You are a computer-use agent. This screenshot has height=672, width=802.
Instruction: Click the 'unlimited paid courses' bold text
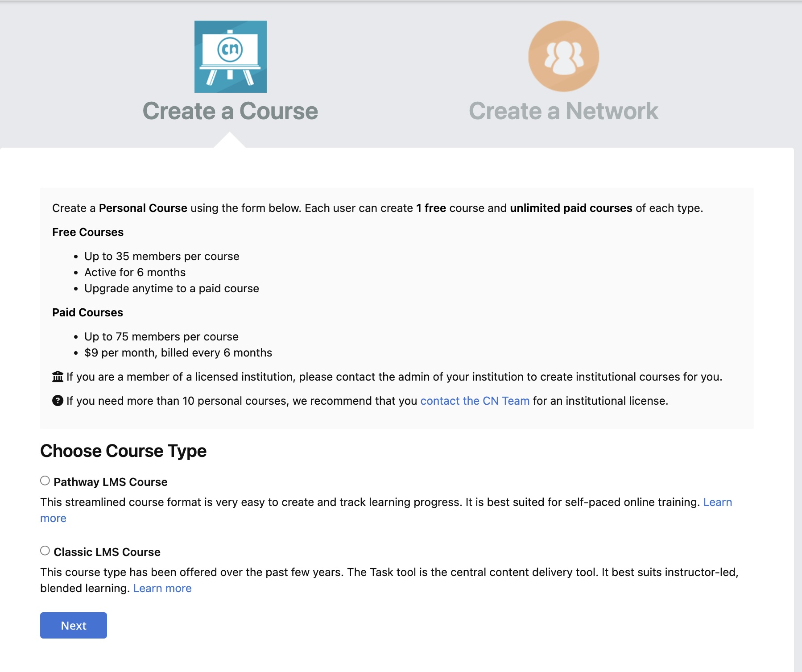point(571,208)
